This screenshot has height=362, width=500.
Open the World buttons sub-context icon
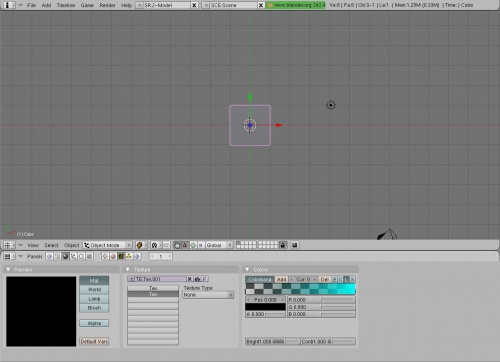[x=137, y=256]
